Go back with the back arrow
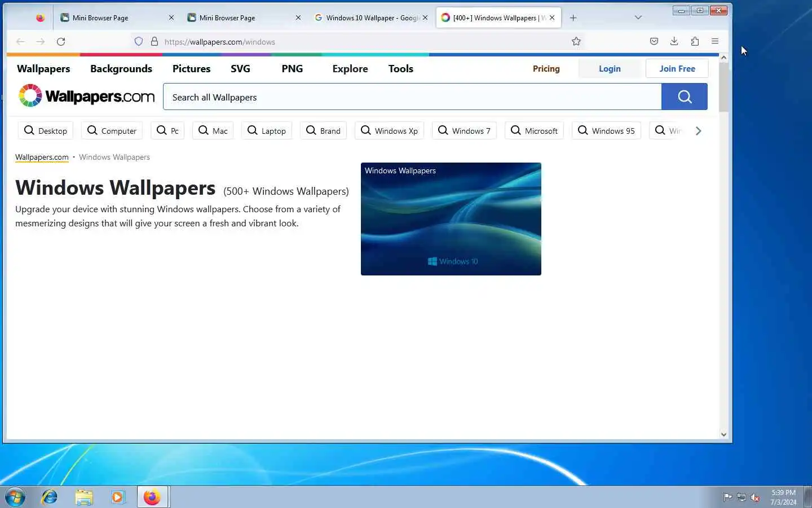812x508 pixels. [20, 41]
